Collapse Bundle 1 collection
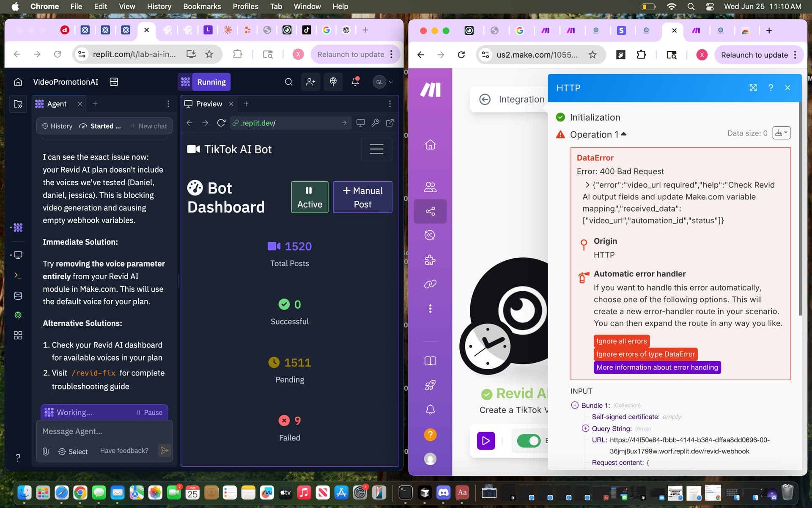This screenshot has height=508, width=812. click(575, 405)
